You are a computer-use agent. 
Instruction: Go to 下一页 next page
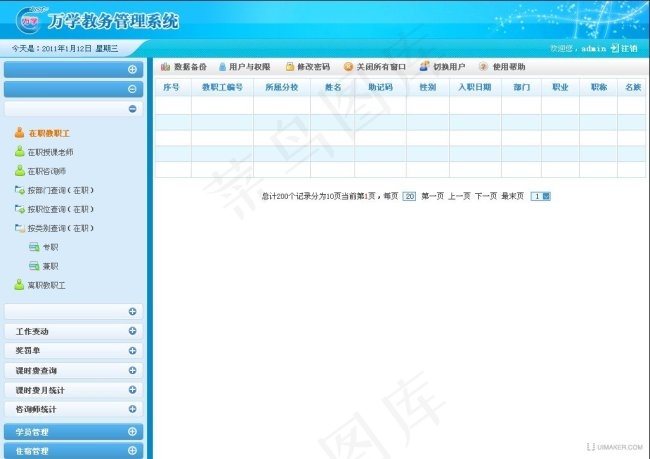[x=486, y=196]
